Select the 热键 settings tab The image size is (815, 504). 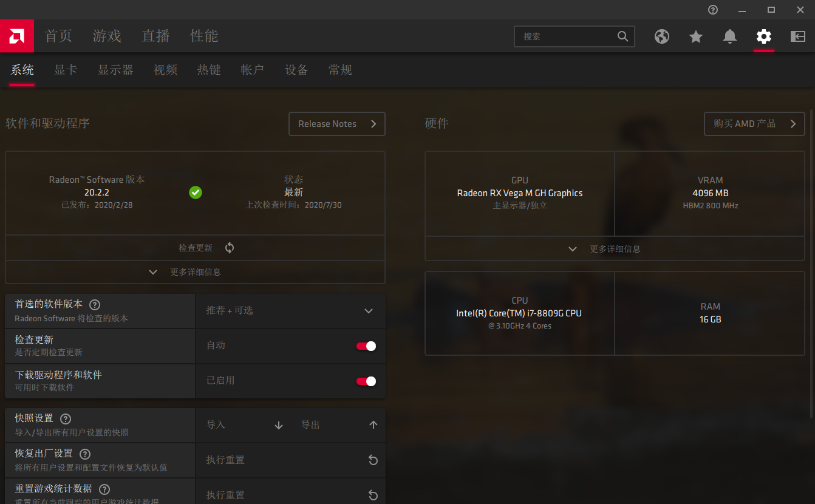tap(209, 70)
